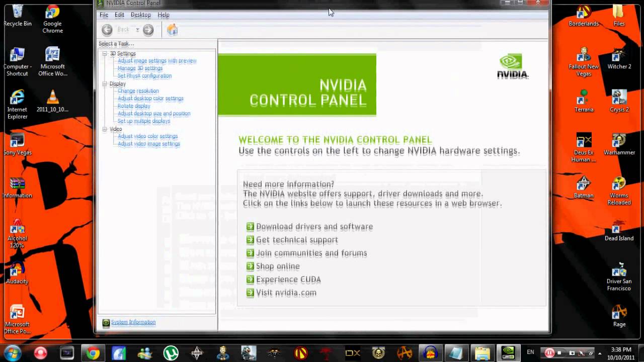Select the Dead Island desktop icon
This screenshot has height=362, width=644.
tap(619, 230)
